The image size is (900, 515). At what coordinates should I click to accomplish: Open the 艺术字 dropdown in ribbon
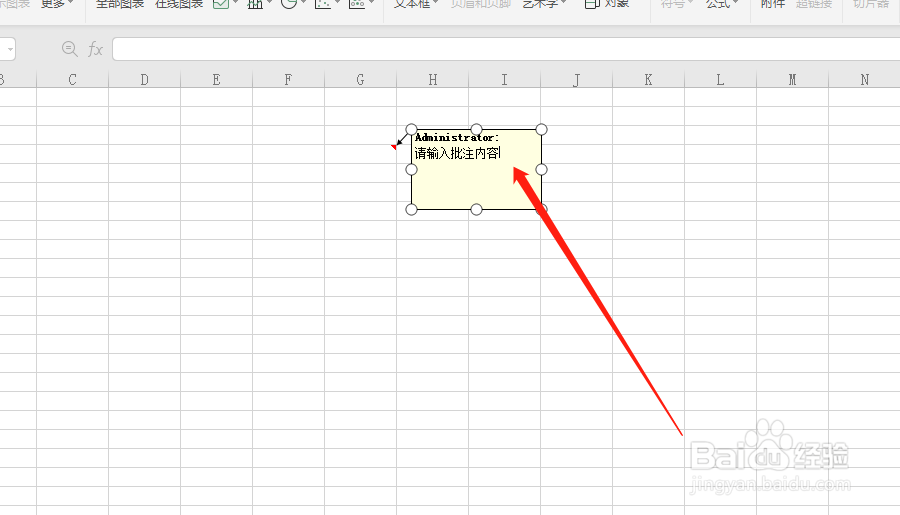545,4
